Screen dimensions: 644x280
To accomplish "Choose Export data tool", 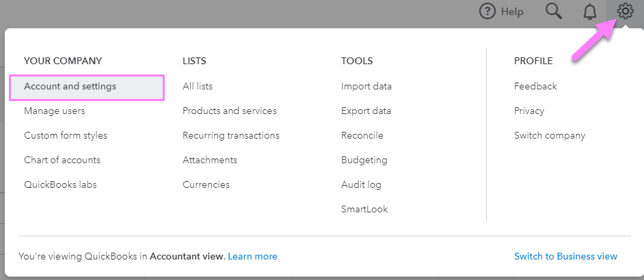I will (x=366, y=111).
